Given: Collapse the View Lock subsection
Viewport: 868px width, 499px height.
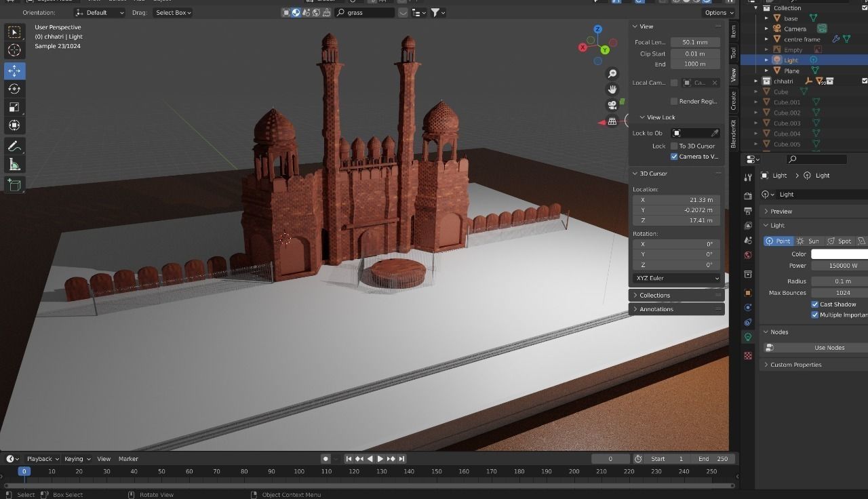Looking at the screenshot, I should point(642,117).
